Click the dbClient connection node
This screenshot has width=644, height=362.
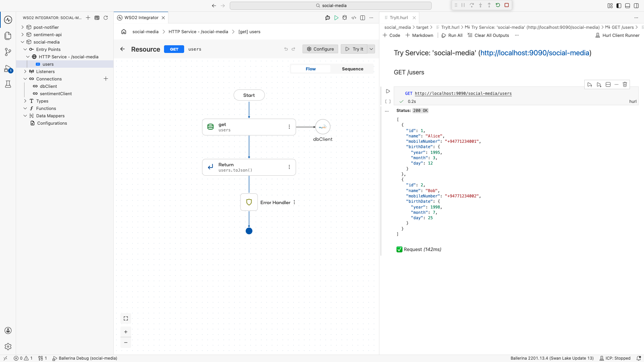(x=323, y=127)
